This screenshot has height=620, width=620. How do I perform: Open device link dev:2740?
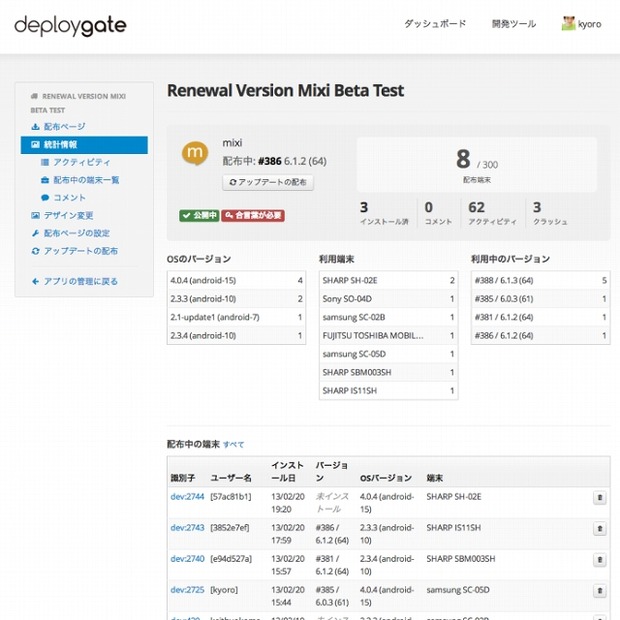click(187, 559)
